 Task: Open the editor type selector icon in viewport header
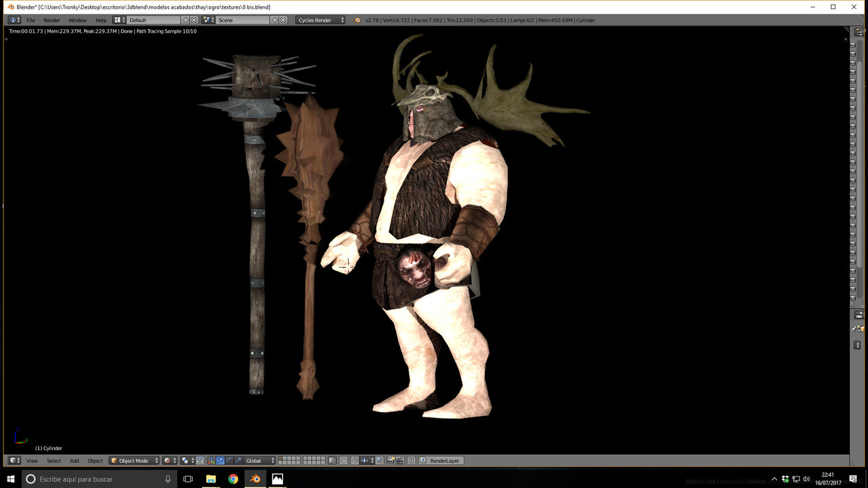coord(14,461)
